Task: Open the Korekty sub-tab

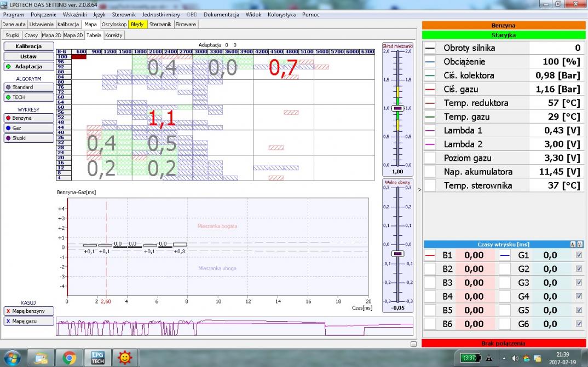Action: pyautogui.click(x=114, y=35)
